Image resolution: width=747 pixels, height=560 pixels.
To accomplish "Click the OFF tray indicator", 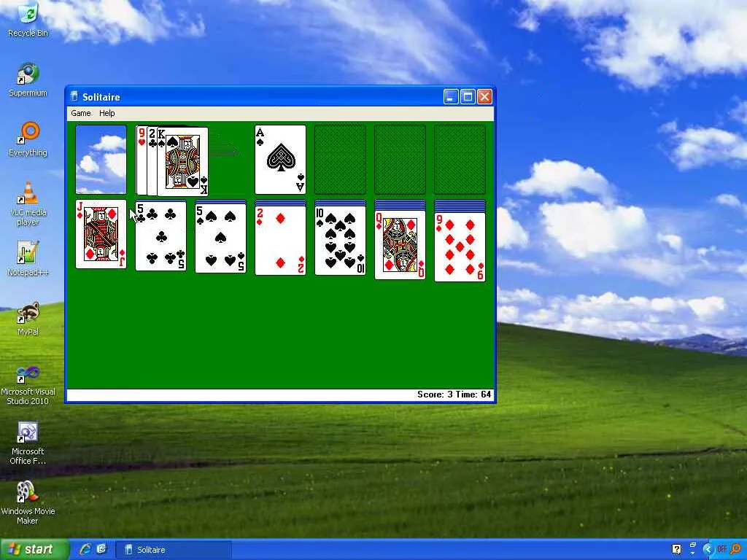I will [x=721, y=550].
